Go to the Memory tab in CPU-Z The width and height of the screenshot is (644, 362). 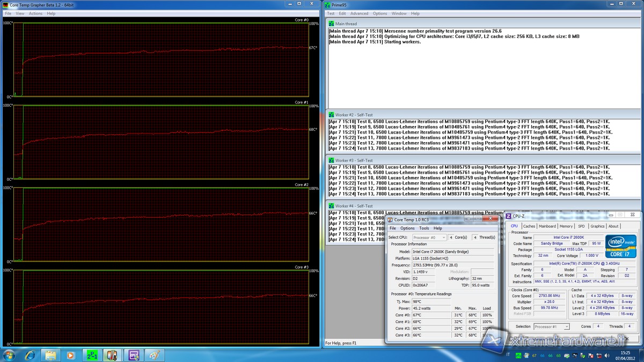(x=566, y=226)
